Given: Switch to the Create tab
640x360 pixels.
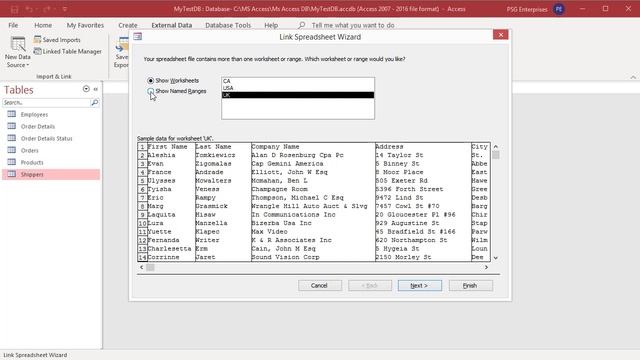Looking at the screenshot, I should [x=128, y=25].
